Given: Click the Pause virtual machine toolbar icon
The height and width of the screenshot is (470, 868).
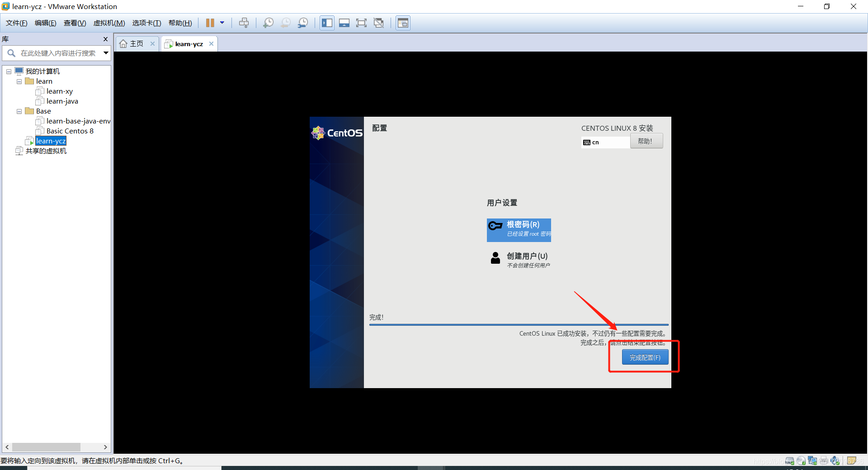Looking at the screenshot, I should click(210, 23).
